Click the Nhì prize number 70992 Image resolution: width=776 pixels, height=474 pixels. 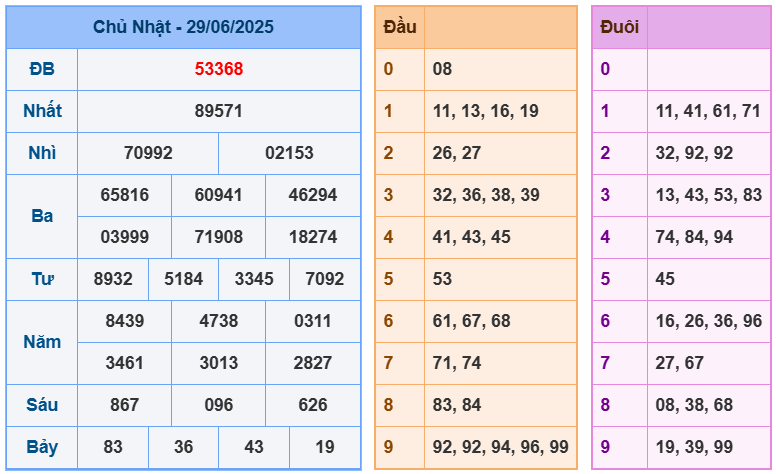(148, 153)
